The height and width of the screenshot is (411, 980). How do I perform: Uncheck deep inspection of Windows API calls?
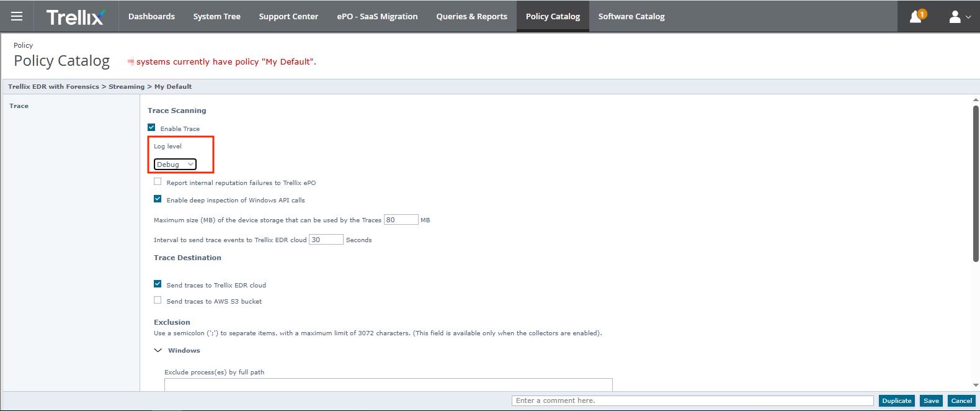[x=158, y=199]
